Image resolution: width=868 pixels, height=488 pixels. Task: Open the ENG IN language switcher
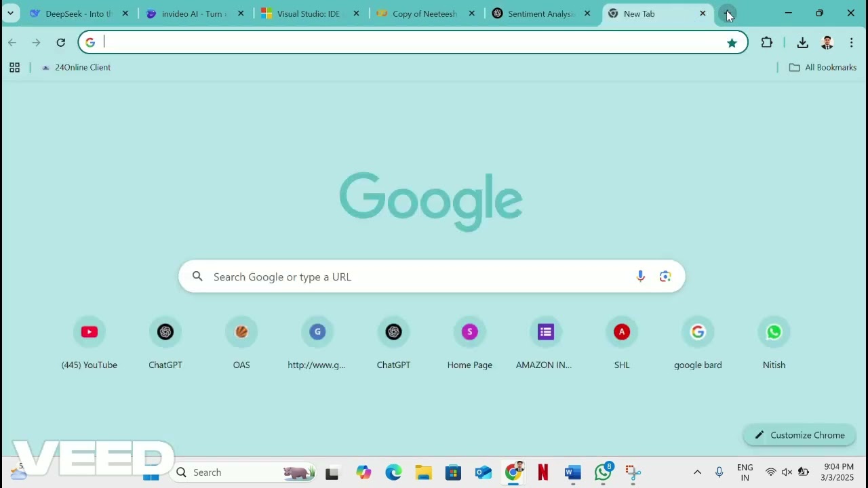tap(745, 472)
